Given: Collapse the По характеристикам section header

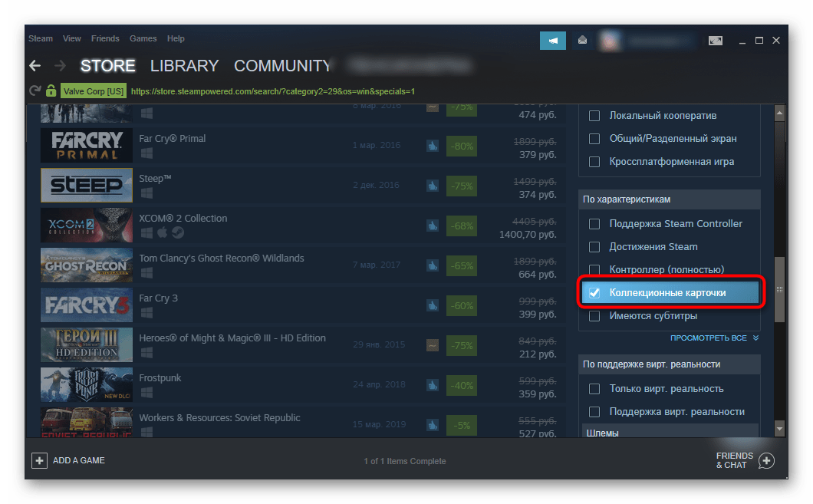Looking at the screenshot, I should [670, 199].
